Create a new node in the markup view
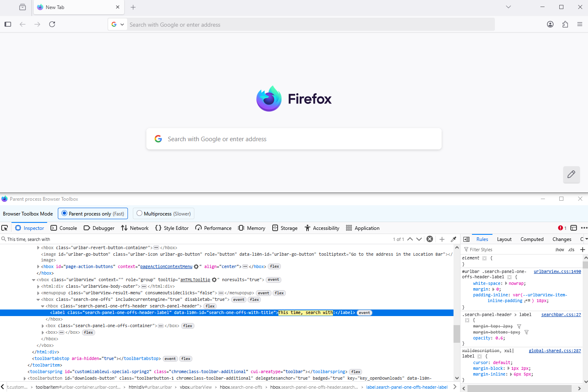The height and width of the screenshot is (392, 588). click(442, 239)
